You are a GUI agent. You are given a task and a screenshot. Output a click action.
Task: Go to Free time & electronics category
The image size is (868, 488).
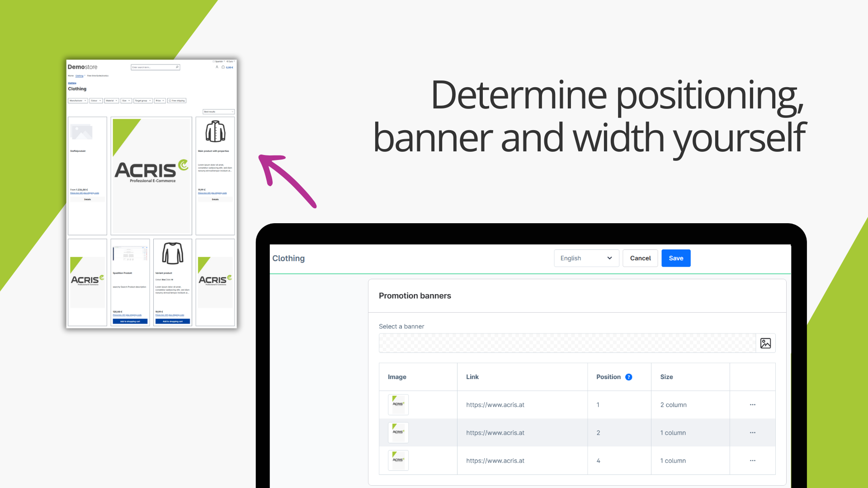pyautogui.click(x=98, y=76)
